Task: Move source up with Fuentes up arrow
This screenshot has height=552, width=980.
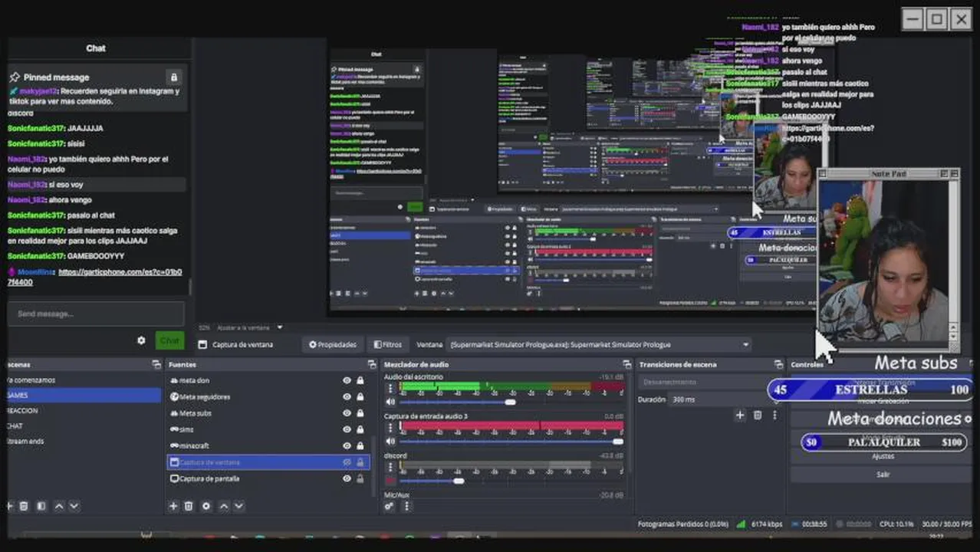Action: (x=224, y=506)
